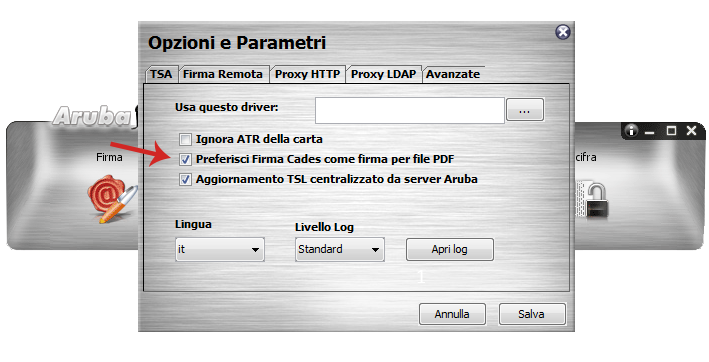Maximize the Aruba main window
Viewport: 709px width, 362px height.
pyautogui.click(x=671, y=131)
